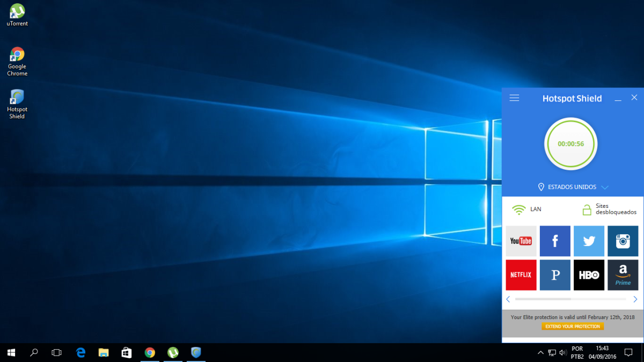Click the POR PTB2 language indicator

(577, 353)
